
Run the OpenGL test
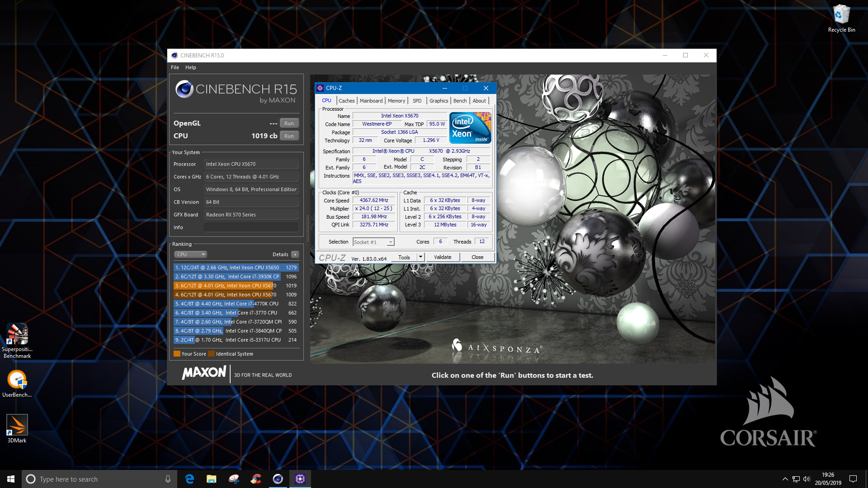click(x=289, y=123)
